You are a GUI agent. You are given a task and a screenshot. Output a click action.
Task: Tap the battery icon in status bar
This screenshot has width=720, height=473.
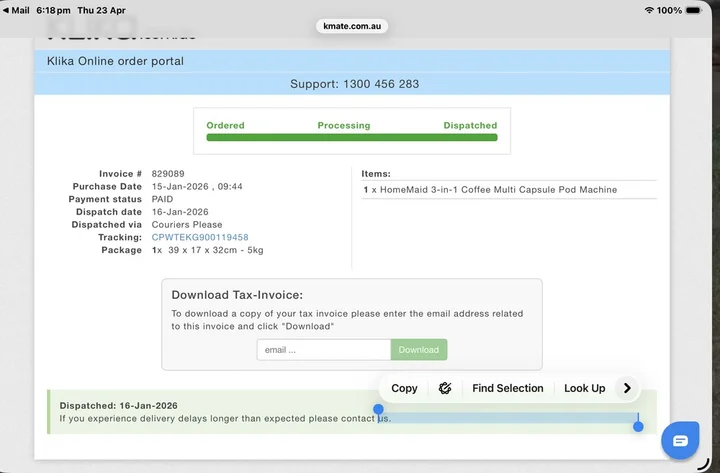[x=693, y=10]
